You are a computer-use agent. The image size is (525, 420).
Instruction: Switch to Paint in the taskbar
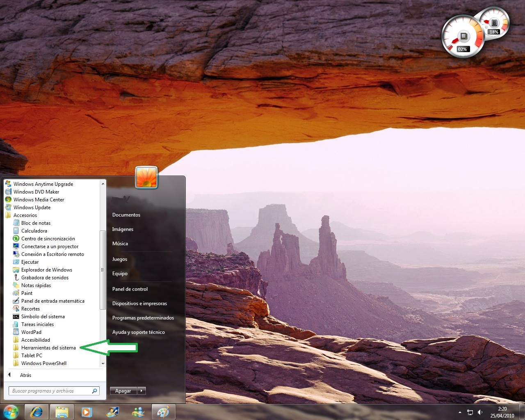pos(163,412)
